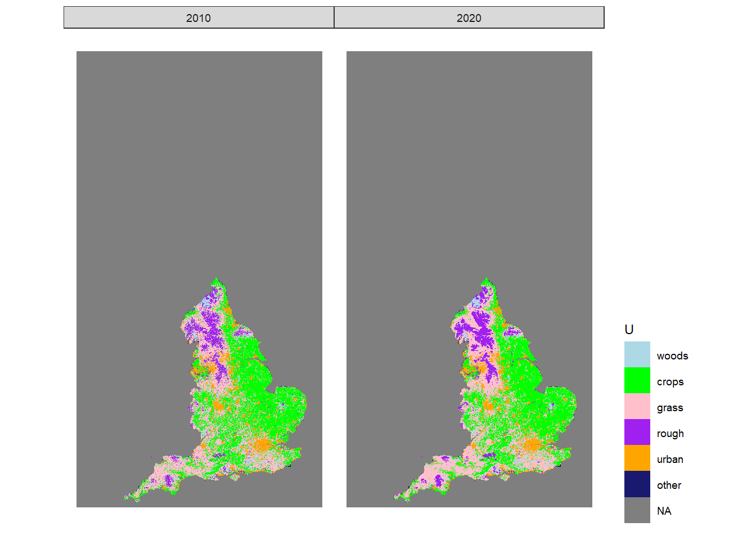Click the "grass" legend label
The width and height of the screenshot is (756, 540).
click(x=670, y=408)
